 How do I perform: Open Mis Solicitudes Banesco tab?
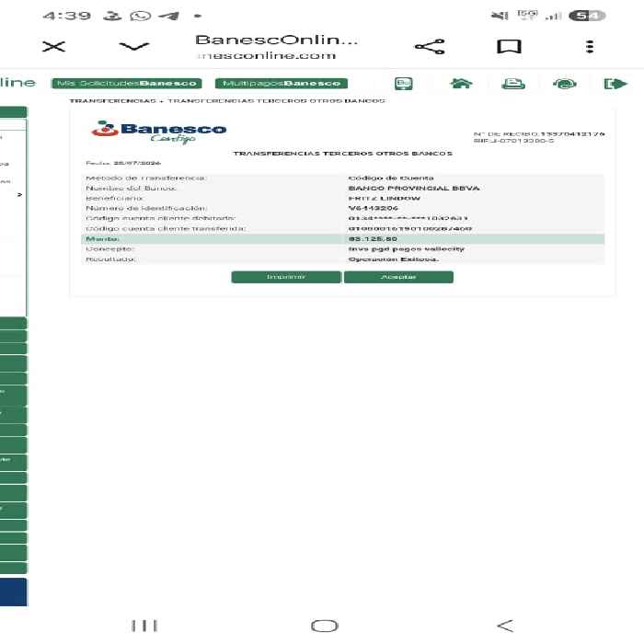(127, 84)
